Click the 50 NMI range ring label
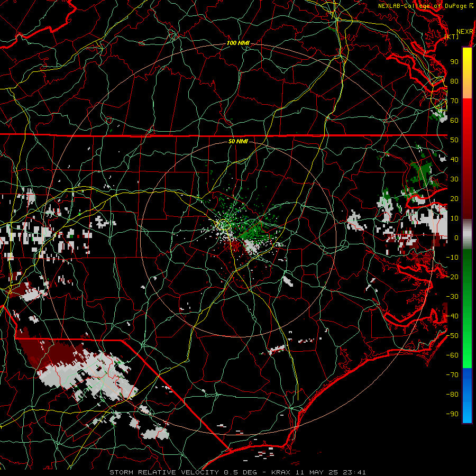The width and height of the screenshot is (476, 476). click(x=238, y=141)
